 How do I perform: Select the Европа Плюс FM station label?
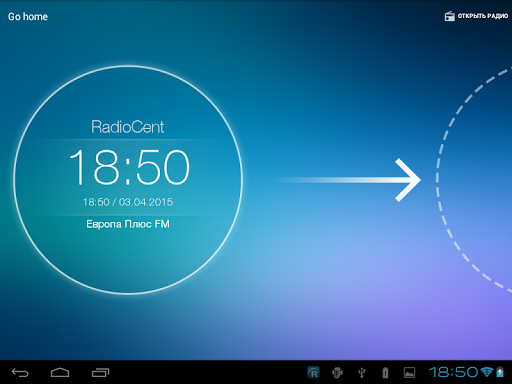coord(128,224)
